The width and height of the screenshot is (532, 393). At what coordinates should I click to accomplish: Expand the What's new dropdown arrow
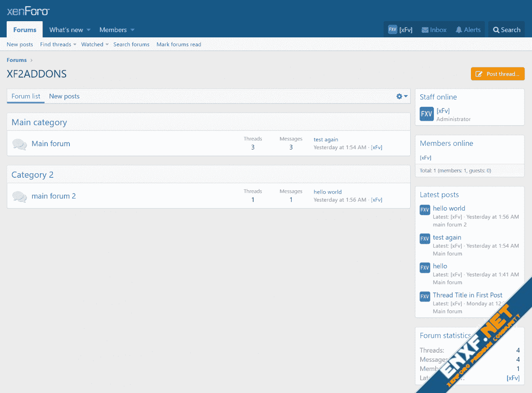click(x=89, y=30)
